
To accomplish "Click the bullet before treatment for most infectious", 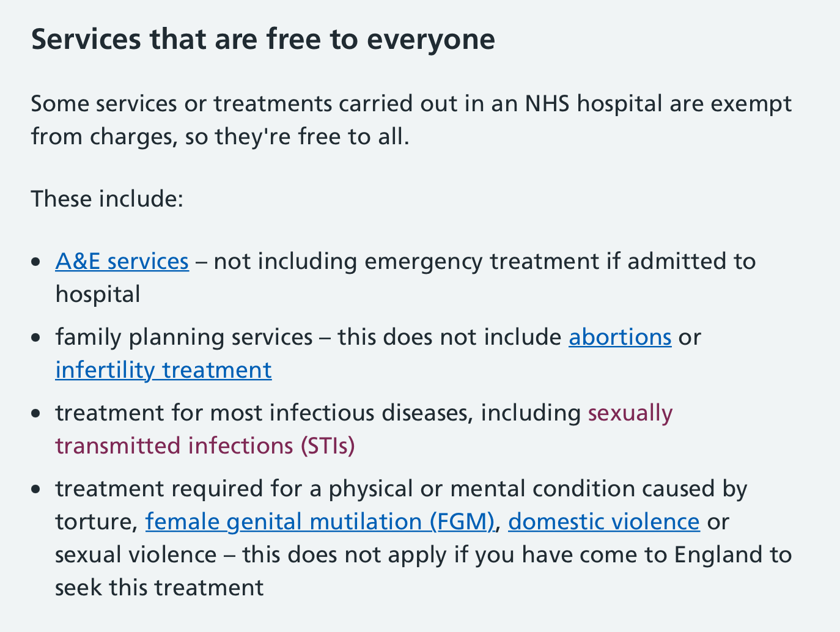I will tap(38, 414).
